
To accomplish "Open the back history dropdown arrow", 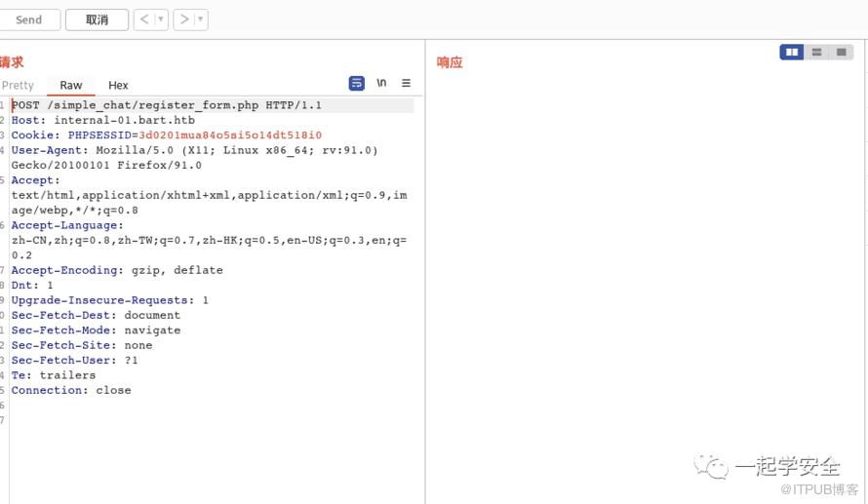I will [161, 19].
